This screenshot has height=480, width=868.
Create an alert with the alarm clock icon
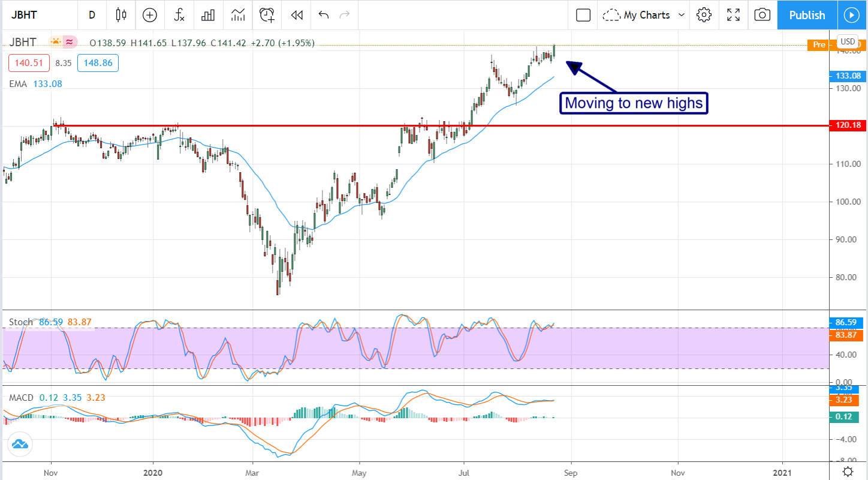267,15
